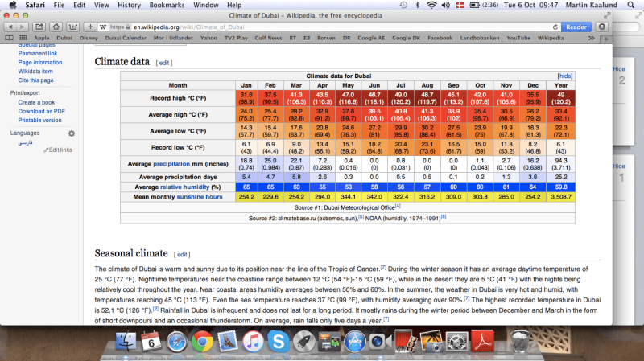Click the Wi-Fi icon in the menu bar
Viewport: 644px width, 361px height.
tap(433, 5)
